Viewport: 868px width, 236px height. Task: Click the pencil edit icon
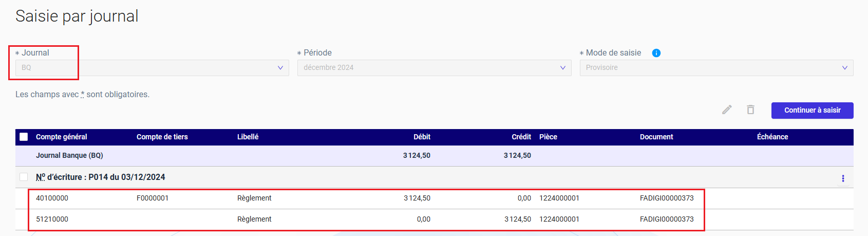point(727,110)
